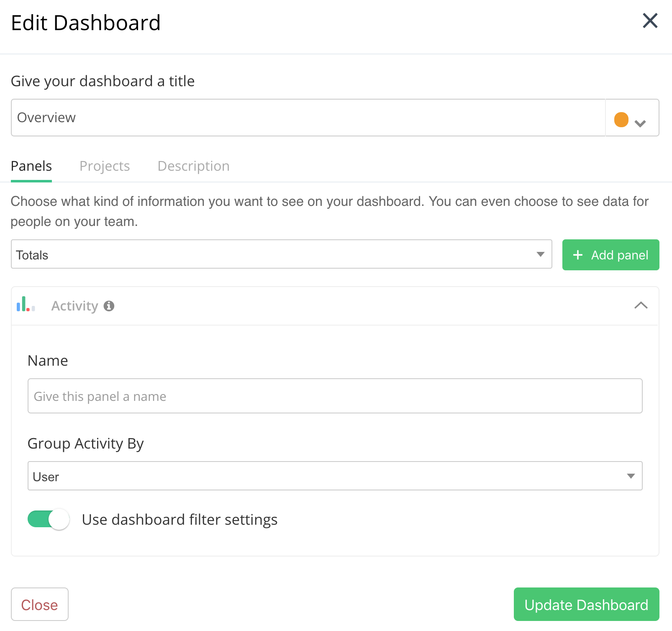Click the Close button

click(40, 604)
